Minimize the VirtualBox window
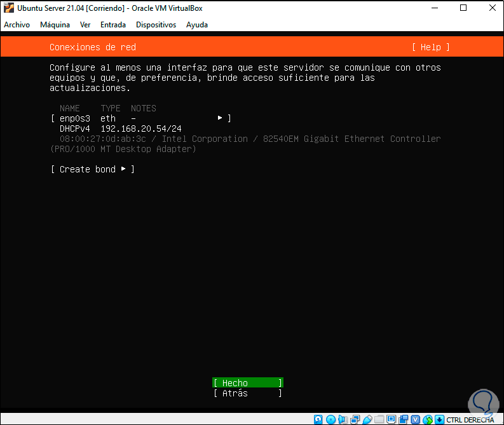504x425 pixels. (x=435, y=8)
